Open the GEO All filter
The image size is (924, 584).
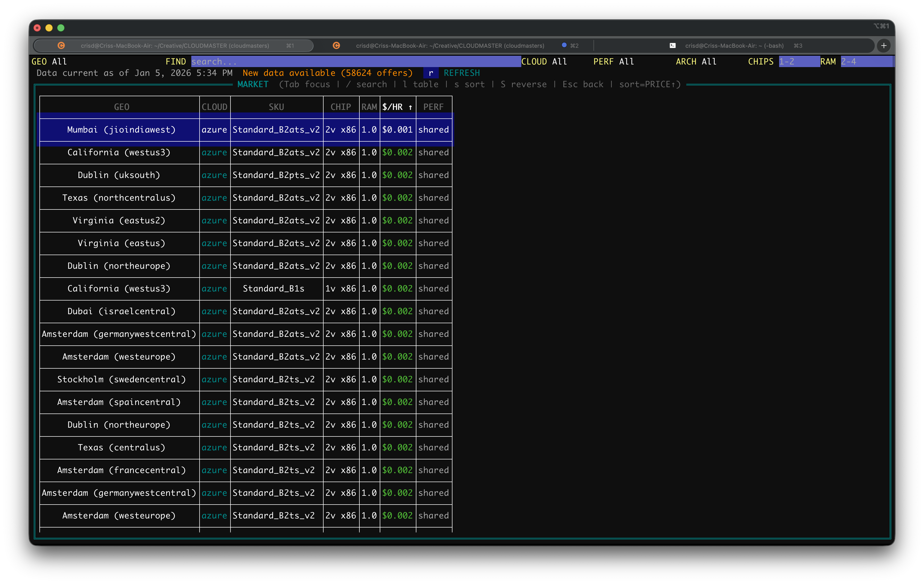click(x=49, y=62)
